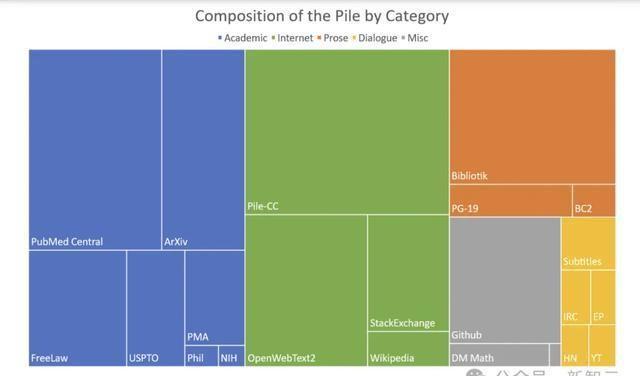640x376 pixels.
Task: Click the Internet legend entry
Action: coord(292,38)
